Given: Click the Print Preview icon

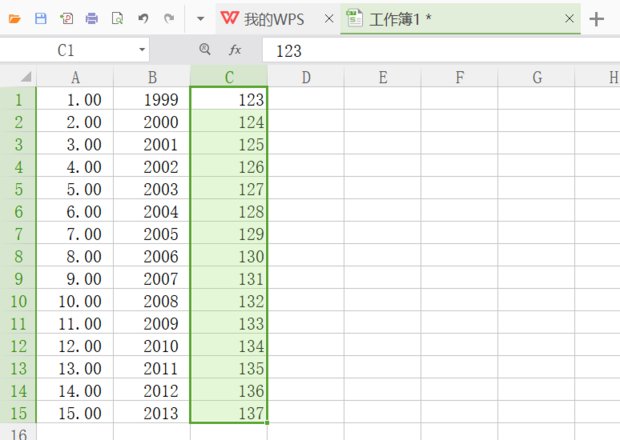Looking at the screenshot, I should [x=117, y=18].
